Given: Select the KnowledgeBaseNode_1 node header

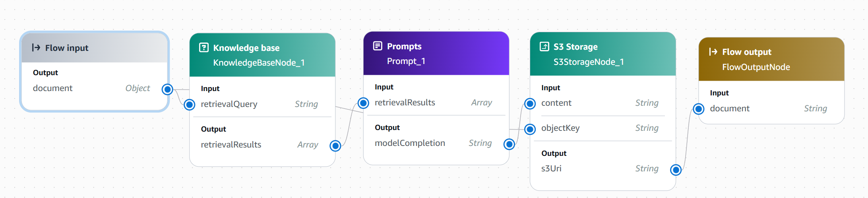Looking at the screenshot, I should (259, 62).
